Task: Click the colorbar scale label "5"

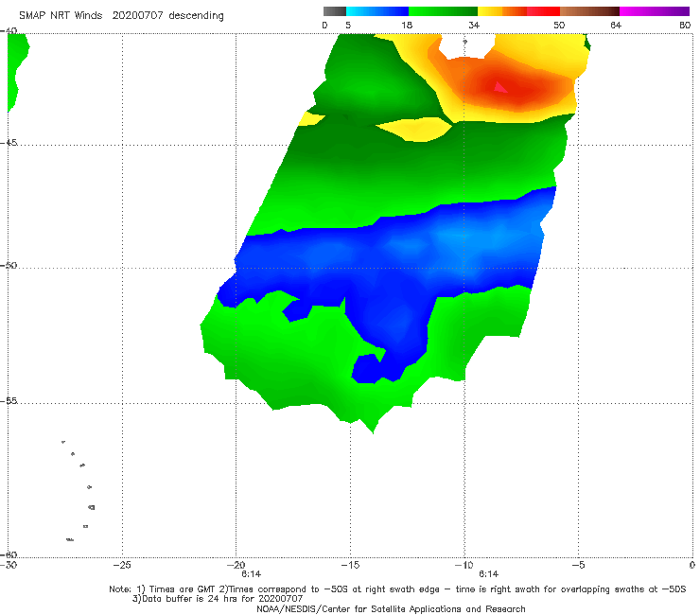Action: tap(348, 25)
